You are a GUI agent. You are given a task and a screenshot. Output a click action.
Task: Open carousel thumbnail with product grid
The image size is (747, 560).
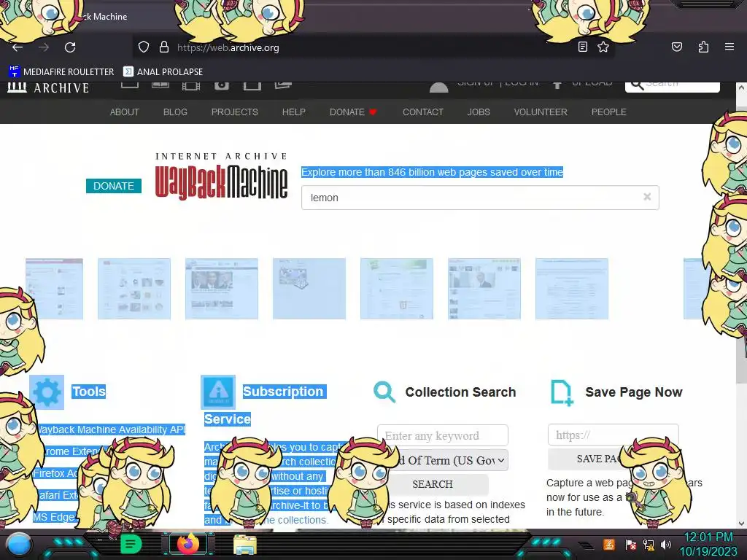(x=134, y=289)
